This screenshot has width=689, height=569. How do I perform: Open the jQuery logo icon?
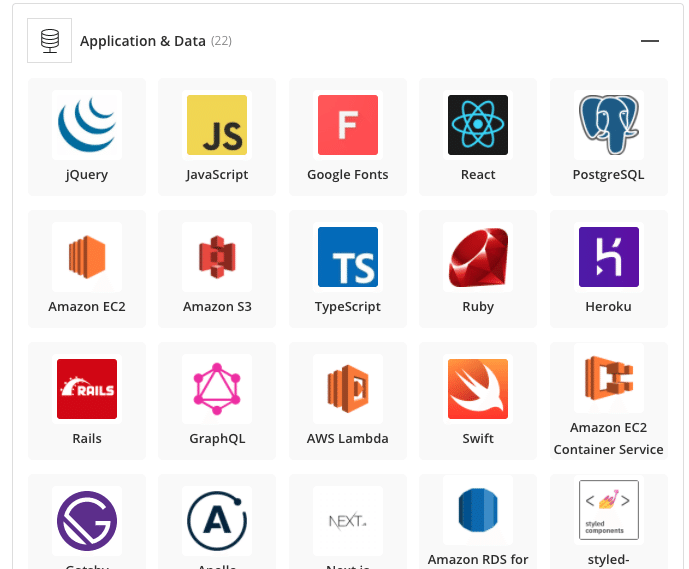pos(87,125)
